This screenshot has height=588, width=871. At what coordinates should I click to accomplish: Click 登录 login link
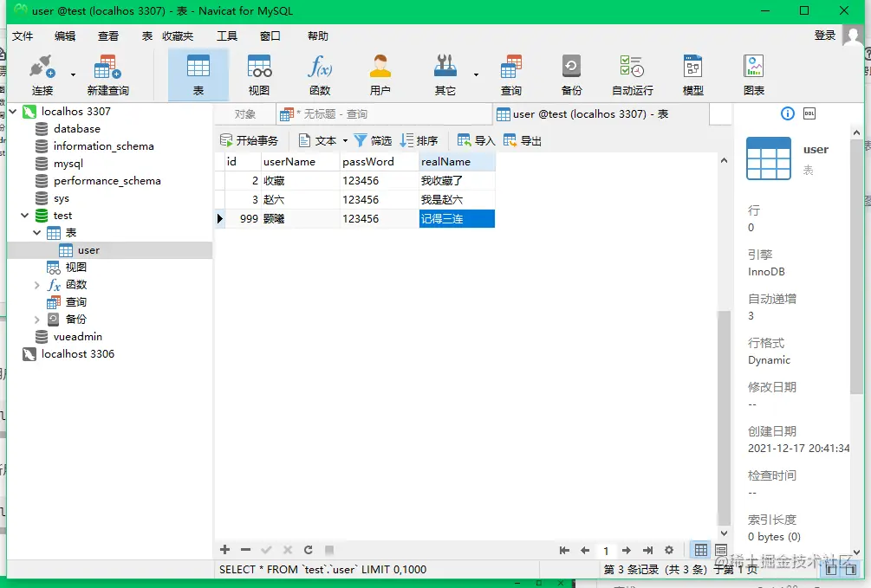(825, 36)
